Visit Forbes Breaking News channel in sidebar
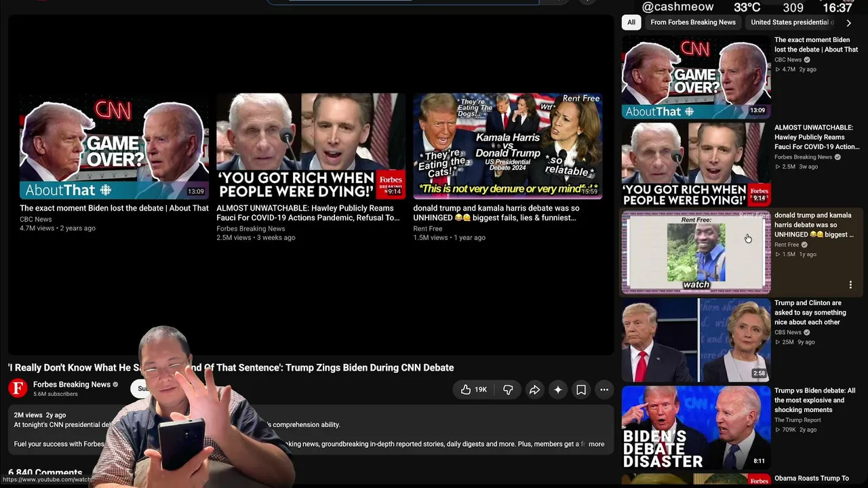The image size is (868, 488). tap(803, 157)
